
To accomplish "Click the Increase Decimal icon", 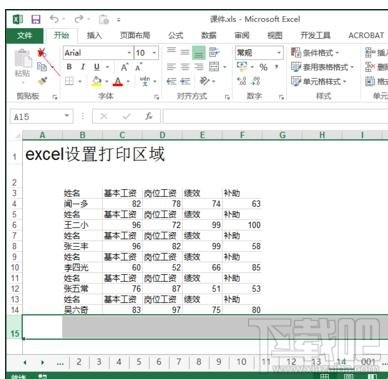I will click(x=242, y=81).
